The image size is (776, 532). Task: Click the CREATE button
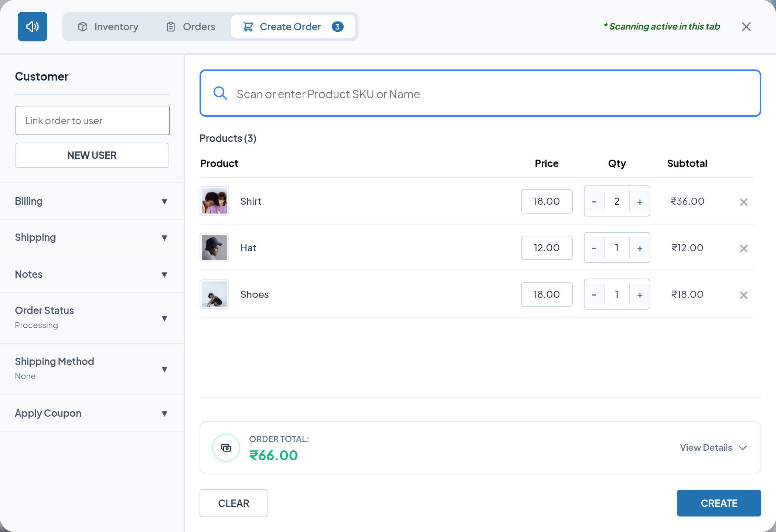(x=719, y=503)
